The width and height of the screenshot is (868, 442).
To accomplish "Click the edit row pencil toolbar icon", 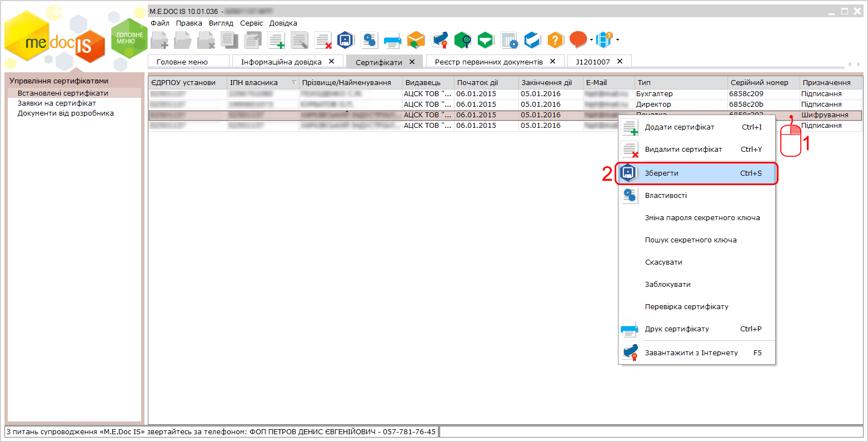I will pos(300,40).
